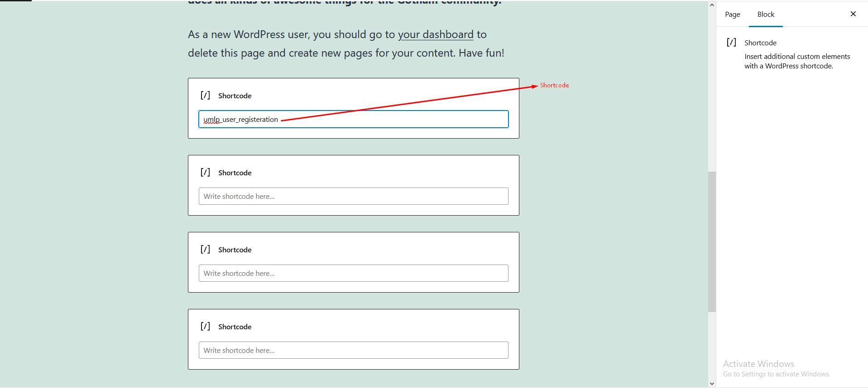Viewport: 868px width, 390px height.
Task: Click the bracket icon of the second Shortcode block
Action: point(205,172)
